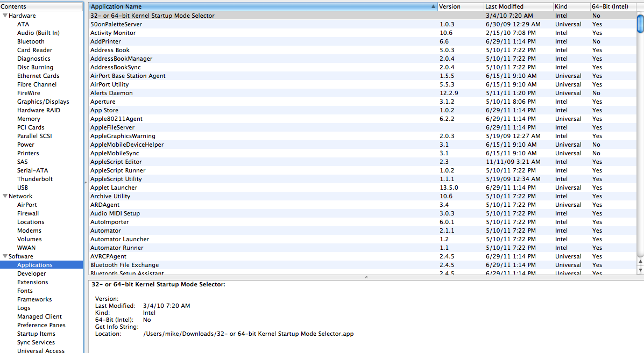
Task: Select the AddPrinter application row
Action: pyautogui.click(x=362, y=41)
